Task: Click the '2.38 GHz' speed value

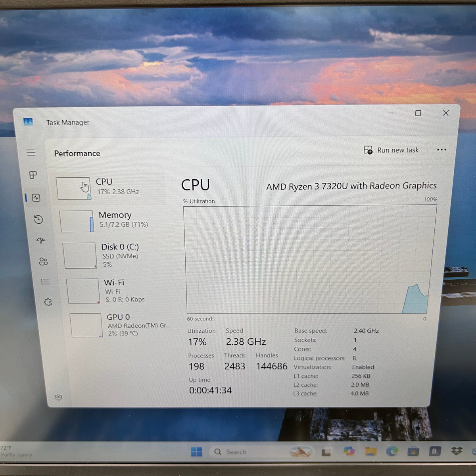Action: (x=246, y=342)
